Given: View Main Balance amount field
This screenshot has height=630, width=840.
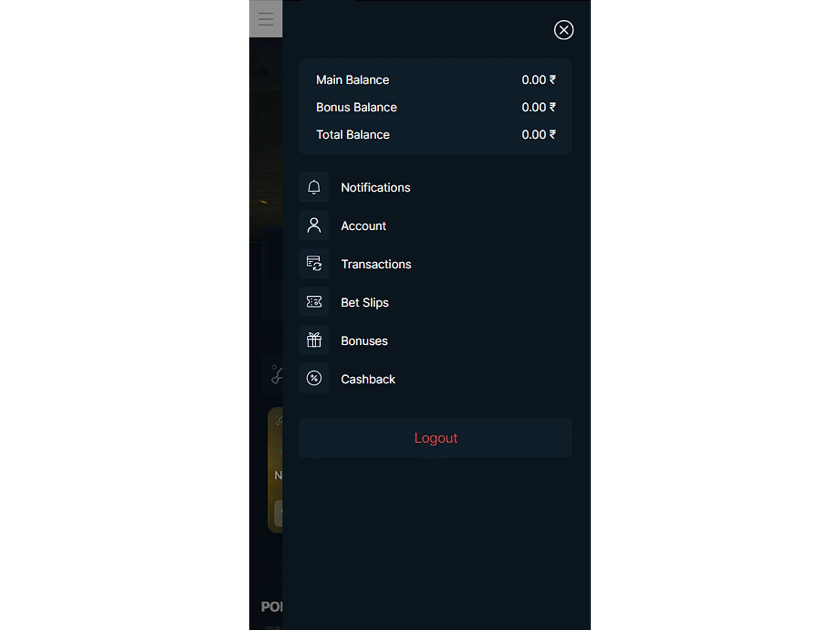Looking at the screenshot, I should pyautogui.click(x=539, y=80).
